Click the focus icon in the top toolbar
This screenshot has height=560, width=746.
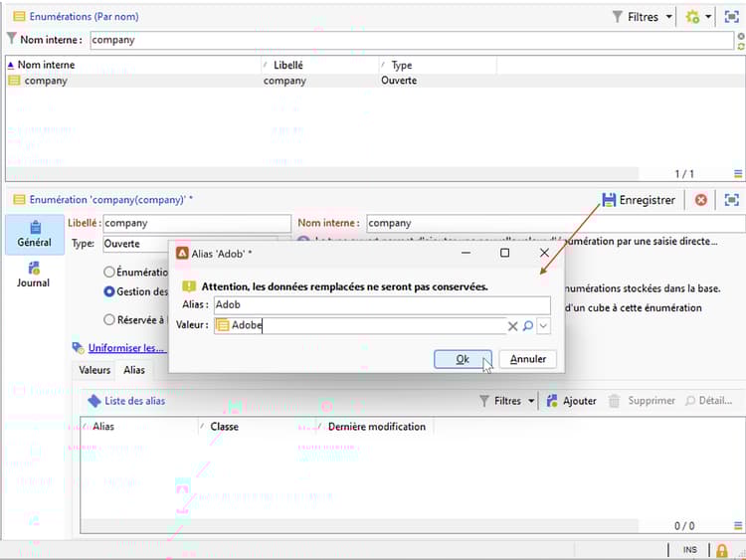point(732,17)
